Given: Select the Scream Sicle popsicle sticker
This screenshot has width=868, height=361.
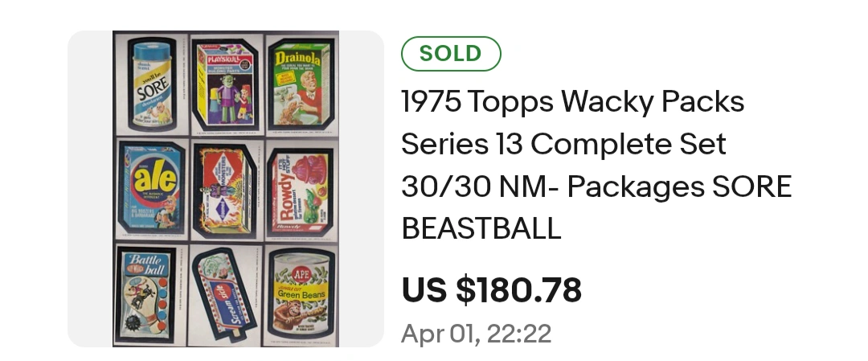Looking at the screenshot, I should pyautogui.click(x=224, y=294).
